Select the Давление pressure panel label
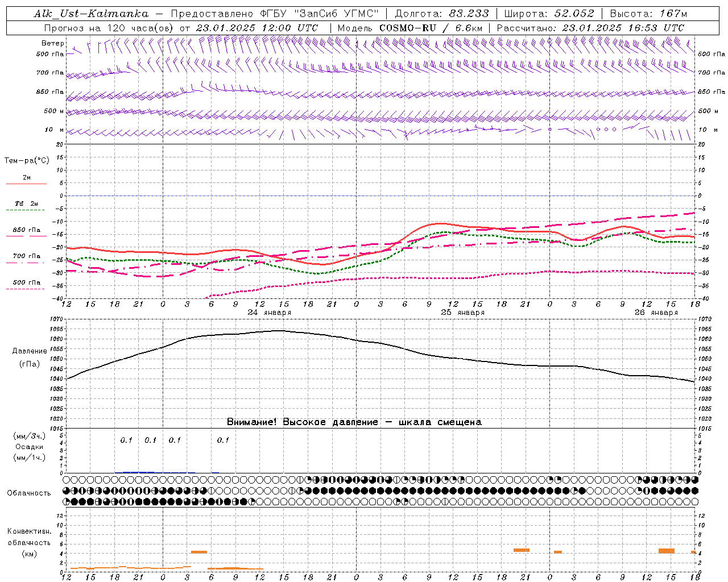This screenshot has width=728, height=582. (x=30, y=351)
